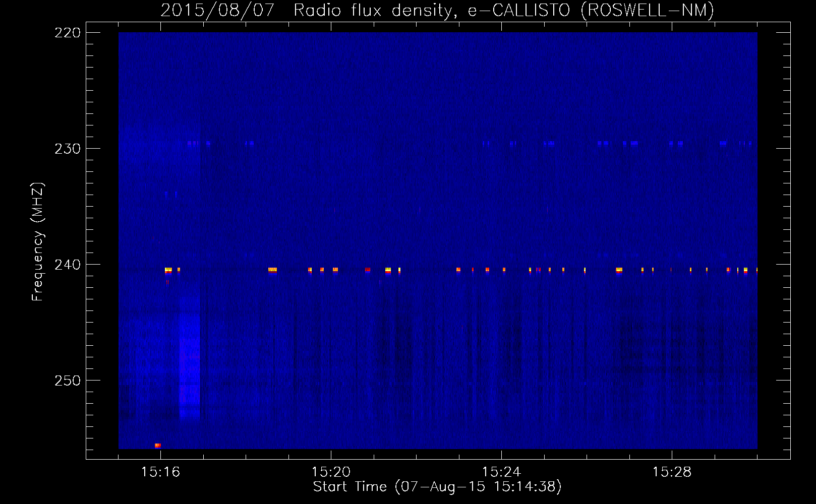Viewport: 816px width, 504px height.
Task: Select the 240 frequency axis label
Action: pos(68,265)
